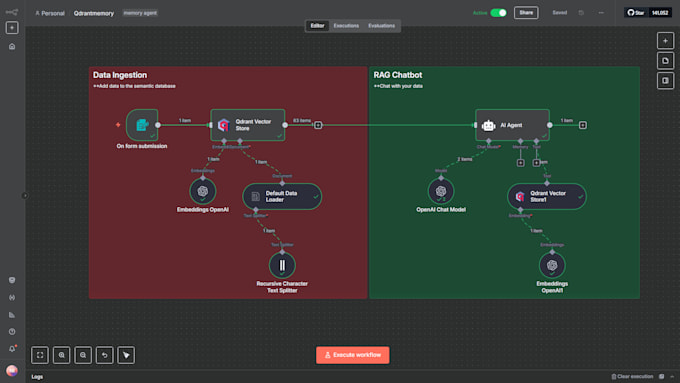Click the add sticky note button
680x383 pixels.
665,61
